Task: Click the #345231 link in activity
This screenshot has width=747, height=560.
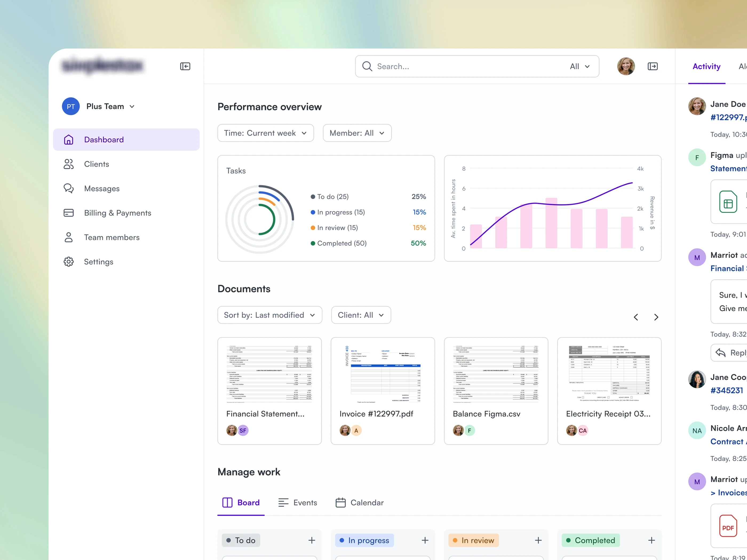Action: 727,390
